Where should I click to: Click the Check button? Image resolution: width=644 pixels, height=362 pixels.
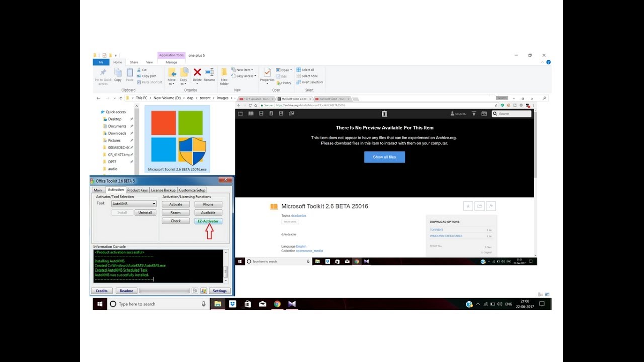pos(176,221)
